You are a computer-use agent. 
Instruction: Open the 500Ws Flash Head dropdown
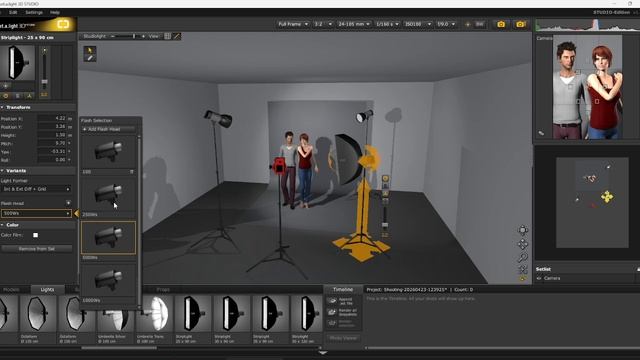click(x=36, y=213)
